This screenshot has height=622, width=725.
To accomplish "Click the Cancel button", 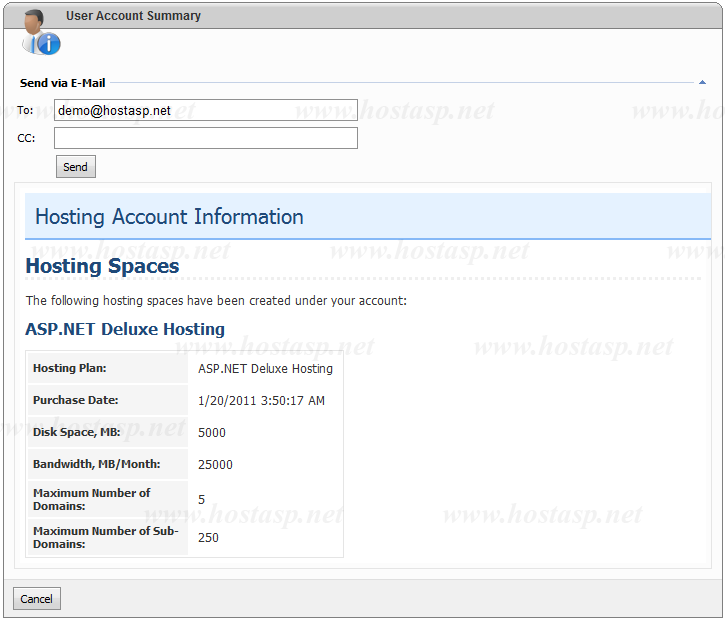I will pyautogui.click(x=37, y=599).
